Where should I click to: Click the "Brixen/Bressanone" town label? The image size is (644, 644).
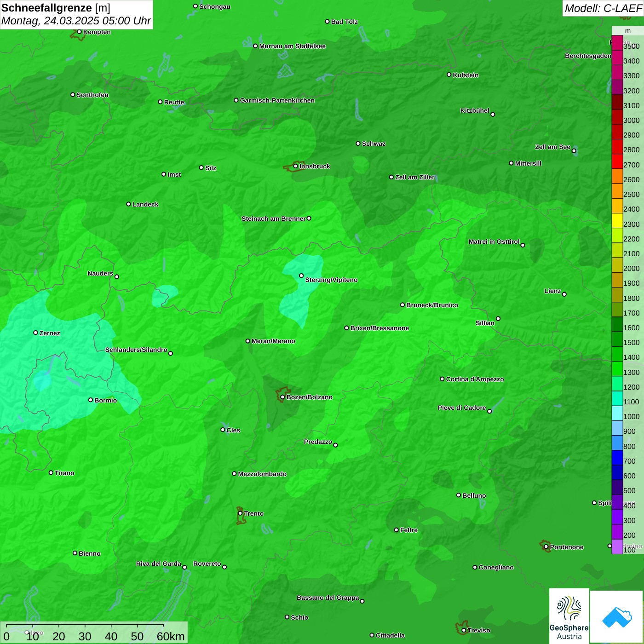[x=379, y=328]
